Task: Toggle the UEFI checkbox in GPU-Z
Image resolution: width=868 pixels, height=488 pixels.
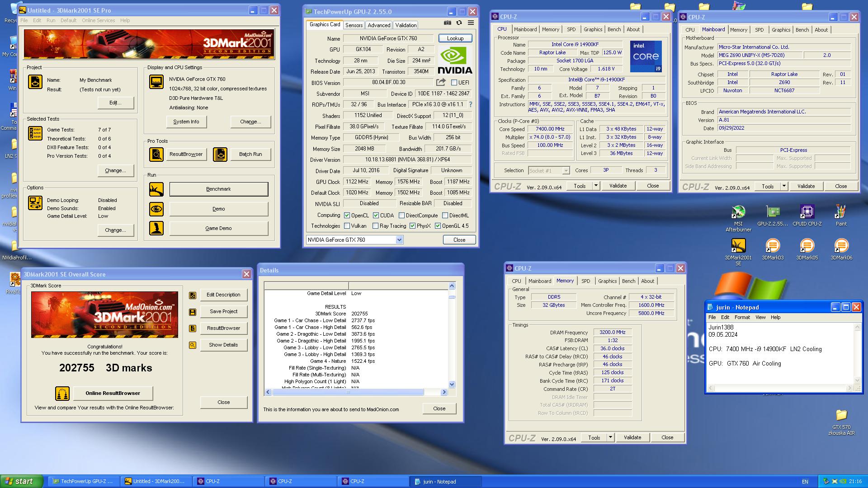Action: (454, 82)
